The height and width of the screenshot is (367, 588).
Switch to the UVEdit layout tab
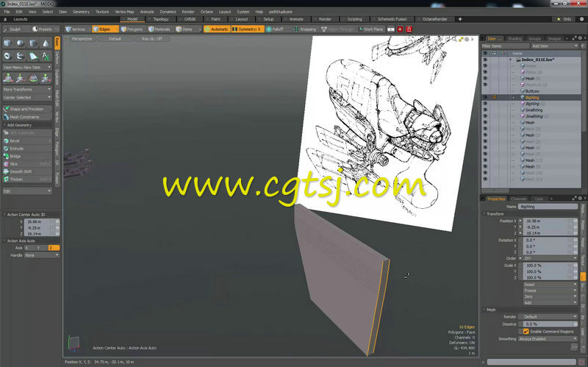click(x=190, y=19)
